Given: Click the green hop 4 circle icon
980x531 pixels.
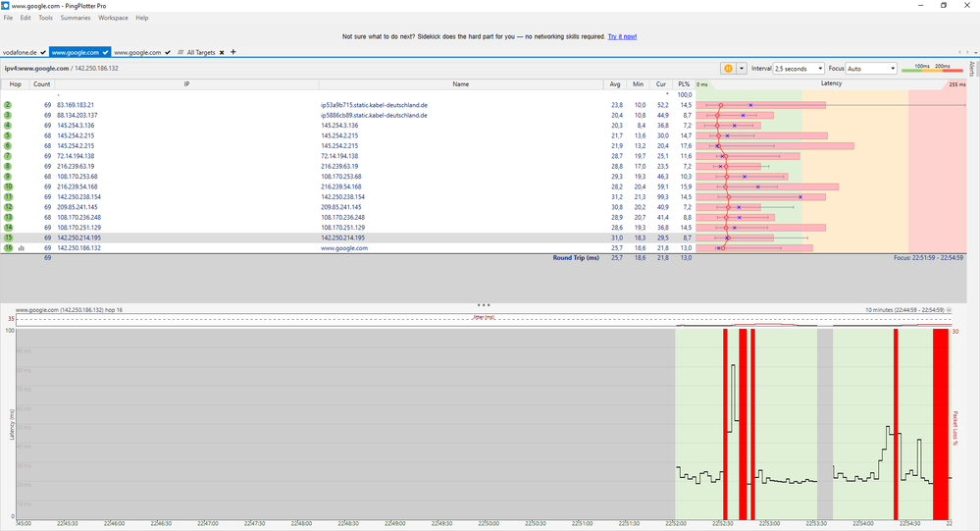Looking at the screenshot, I should [x=8, y=125].
